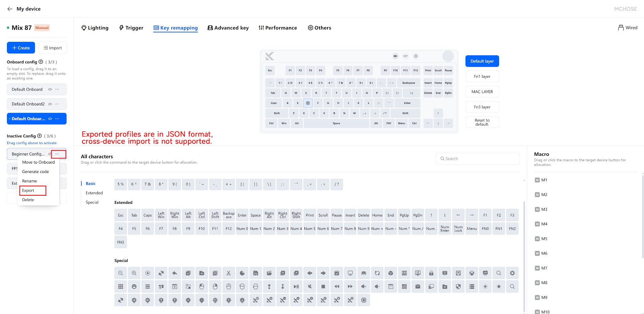Pick the floppy disk save special key
Image resolution: width=644 pixels, height=314 pixels.
256,273
